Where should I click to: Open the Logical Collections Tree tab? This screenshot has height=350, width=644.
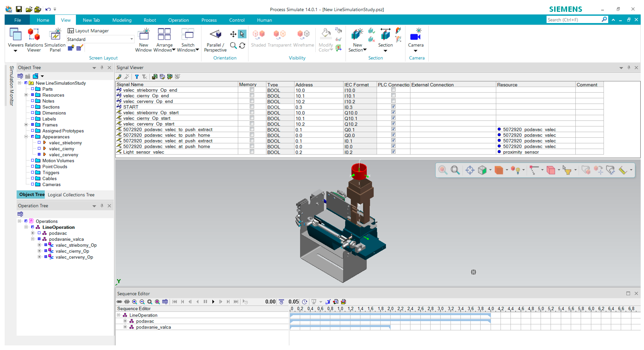(x=71, y=195)
